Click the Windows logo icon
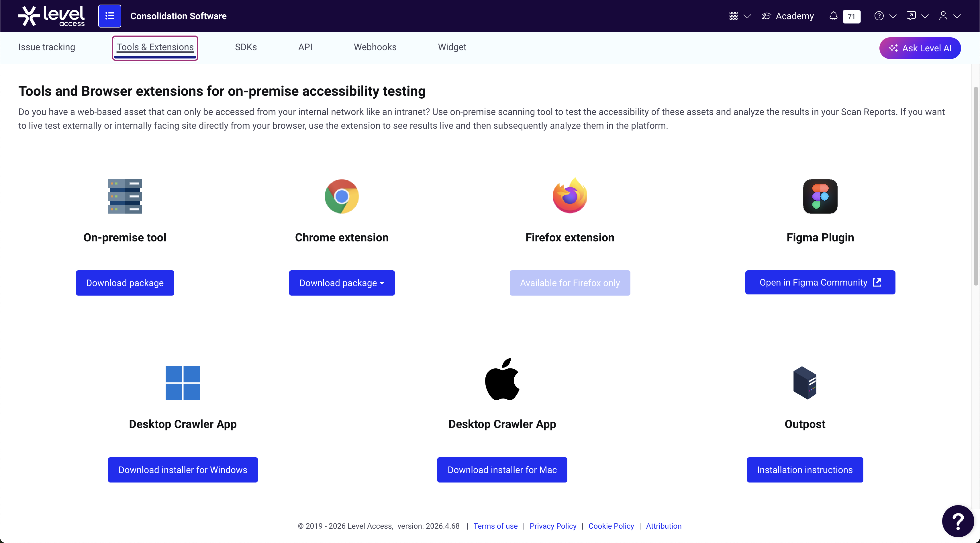The width and height of the screenshot is (980, 543). click(x=183, y=383)
